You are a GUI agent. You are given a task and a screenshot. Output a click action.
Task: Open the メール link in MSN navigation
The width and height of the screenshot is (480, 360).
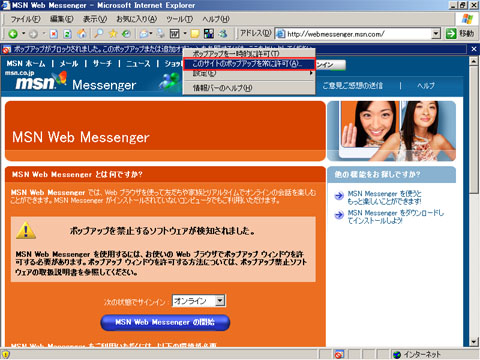click(69, 63)
